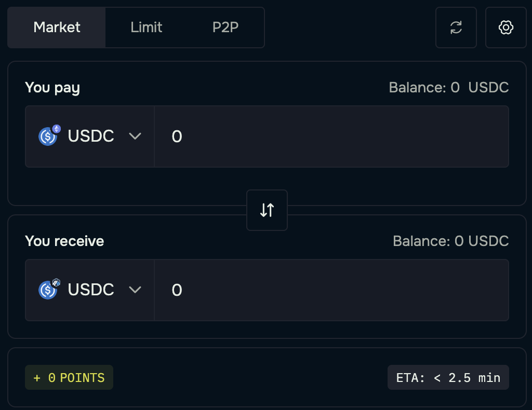Click the ETA < 2.5 min badge

pos(448,378)
